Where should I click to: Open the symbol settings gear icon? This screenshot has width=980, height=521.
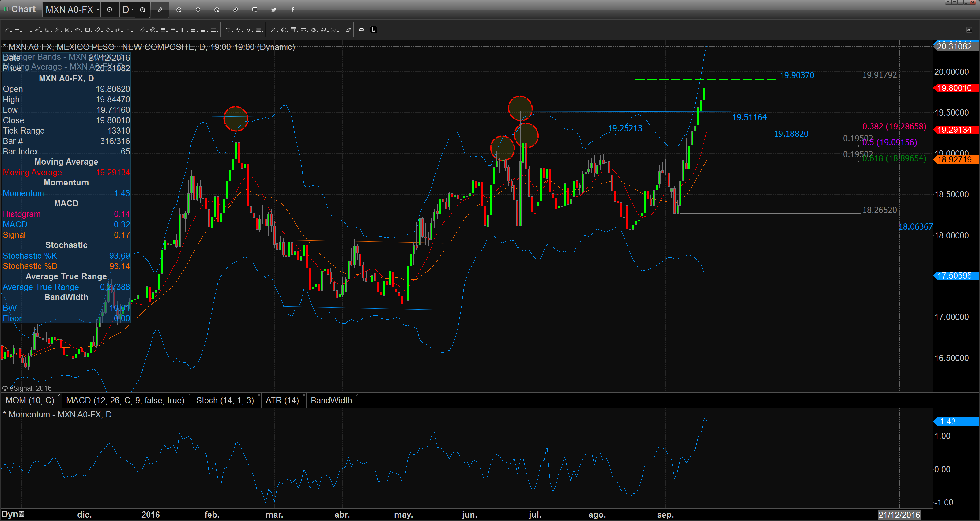(110, 10)
